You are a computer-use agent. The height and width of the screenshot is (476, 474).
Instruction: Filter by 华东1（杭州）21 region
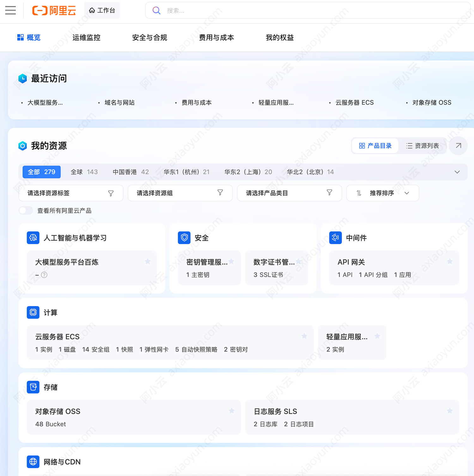pos(186,172)
